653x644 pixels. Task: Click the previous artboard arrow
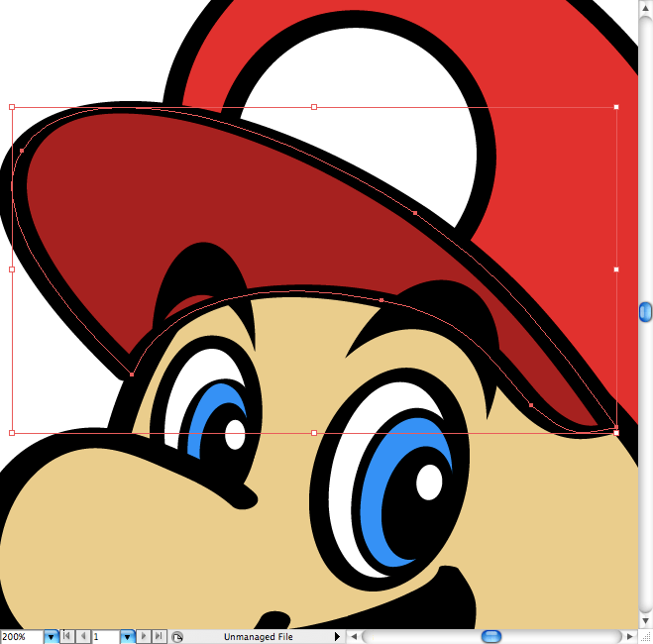(83, 636)
